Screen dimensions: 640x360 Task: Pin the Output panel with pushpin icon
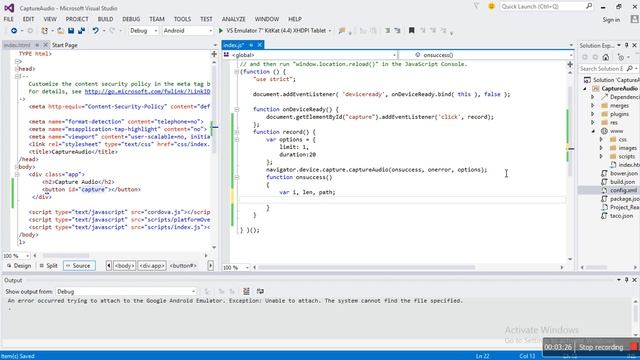pyautogui.click(x=627, y=280)
